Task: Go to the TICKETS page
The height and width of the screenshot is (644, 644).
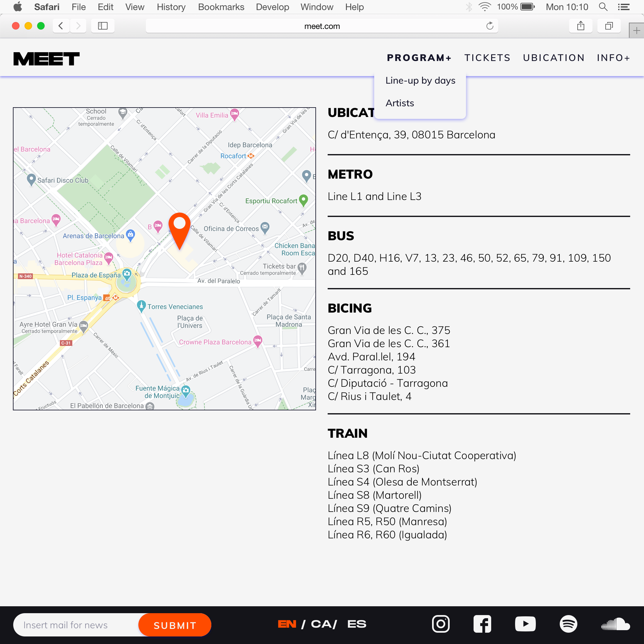Action: click(x=487, y=58)
